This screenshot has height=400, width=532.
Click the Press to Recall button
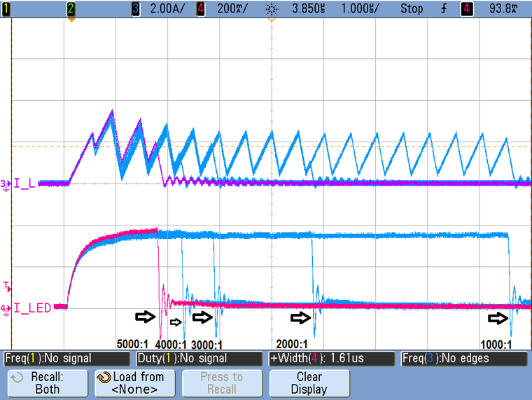[x=222, y=383]
